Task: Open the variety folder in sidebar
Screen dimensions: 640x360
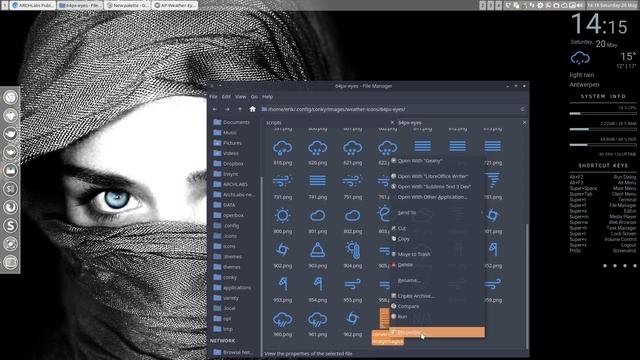Action: [x=226, y=298]
